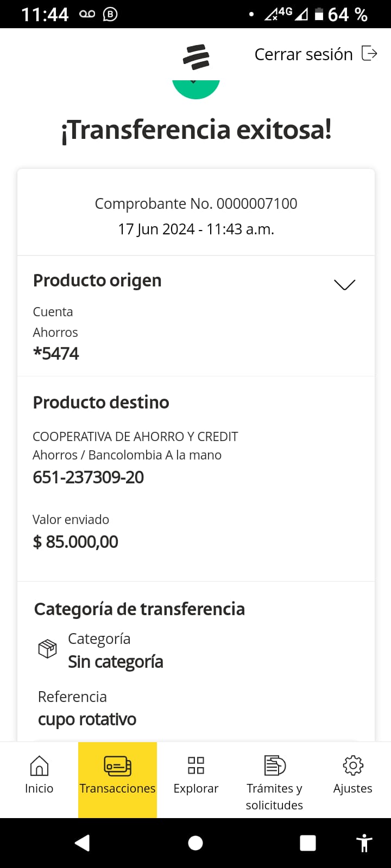
Task: Tap the accessibility figure icon
Action: (x=364, y=843)
